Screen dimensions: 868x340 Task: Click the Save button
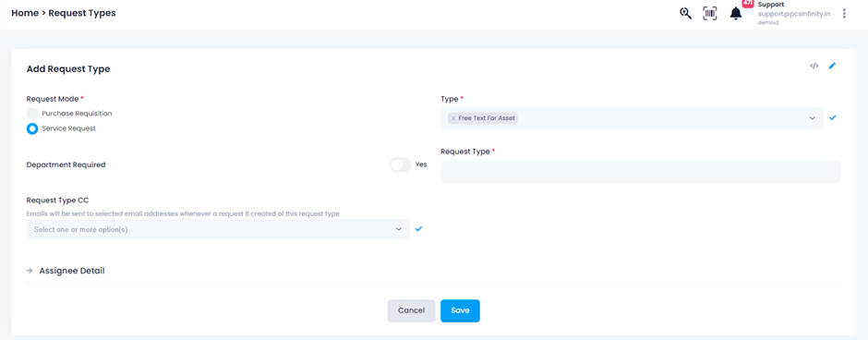(x=460, y=310)
